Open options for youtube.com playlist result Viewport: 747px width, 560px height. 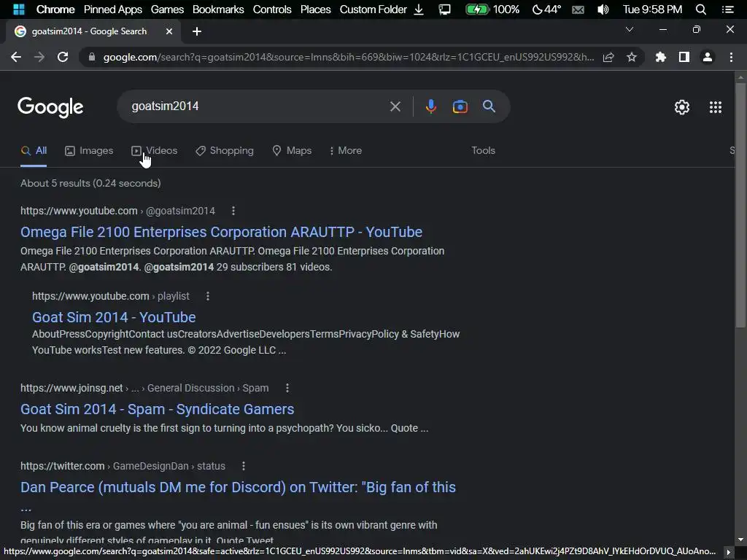pos(208,296)
